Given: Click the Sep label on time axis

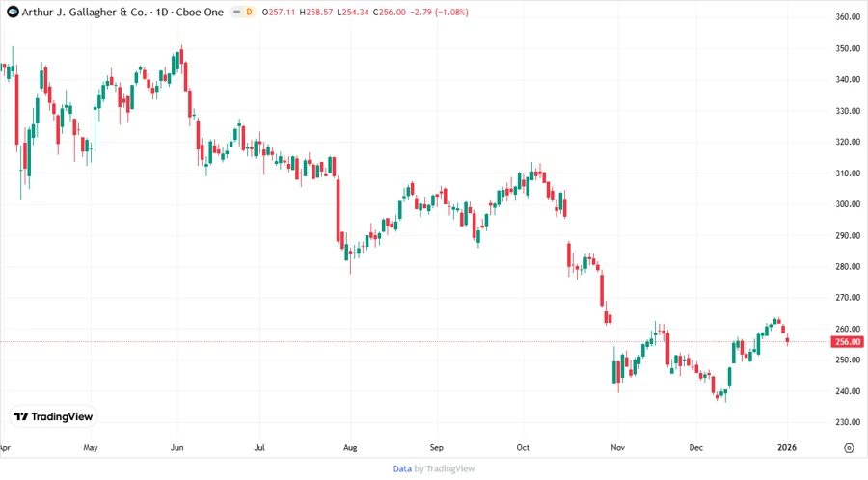Looking at the screenshot, I should coord(436,448).
